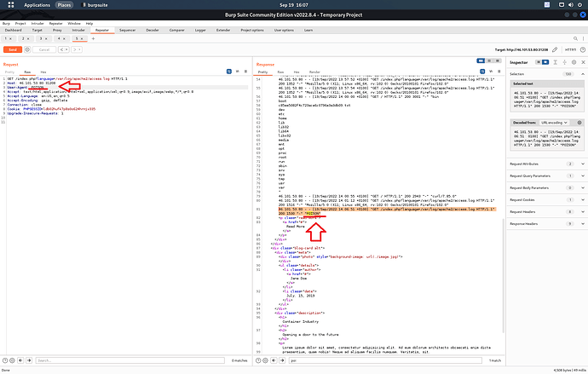Open the Target tab
Screen dimensions: 588x374
37,30
